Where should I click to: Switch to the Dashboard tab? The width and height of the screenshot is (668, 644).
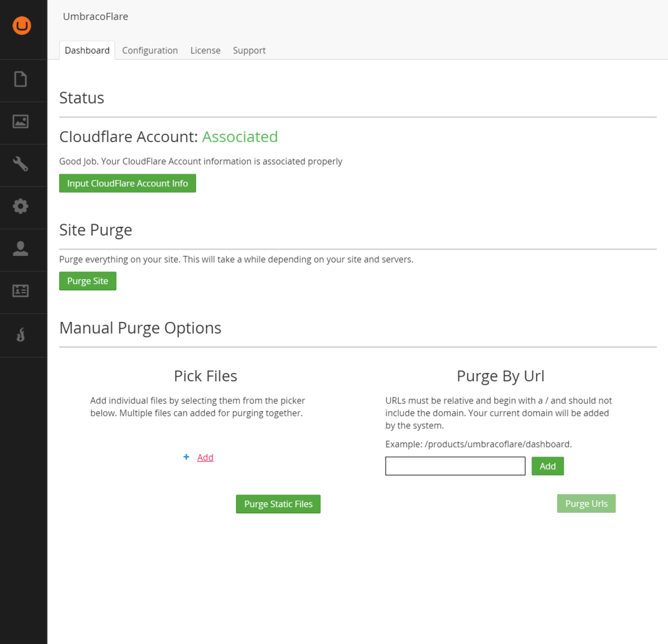pyautogui.click(x=87, y=50)
